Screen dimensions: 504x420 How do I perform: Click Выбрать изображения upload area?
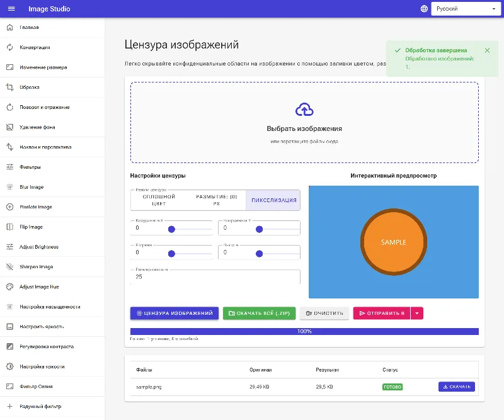coord(304,122)
